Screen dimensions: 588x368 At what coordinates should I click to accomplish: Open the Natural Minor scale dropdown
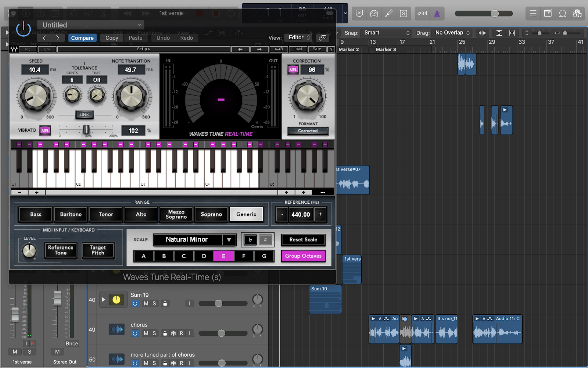tap(195, 240)
